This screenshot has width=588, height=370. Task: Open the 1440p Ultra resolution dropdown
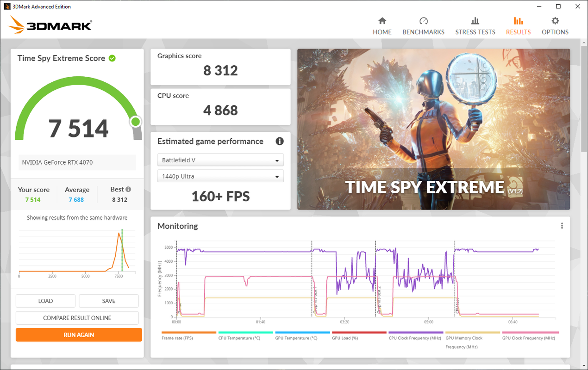[220, 176]
